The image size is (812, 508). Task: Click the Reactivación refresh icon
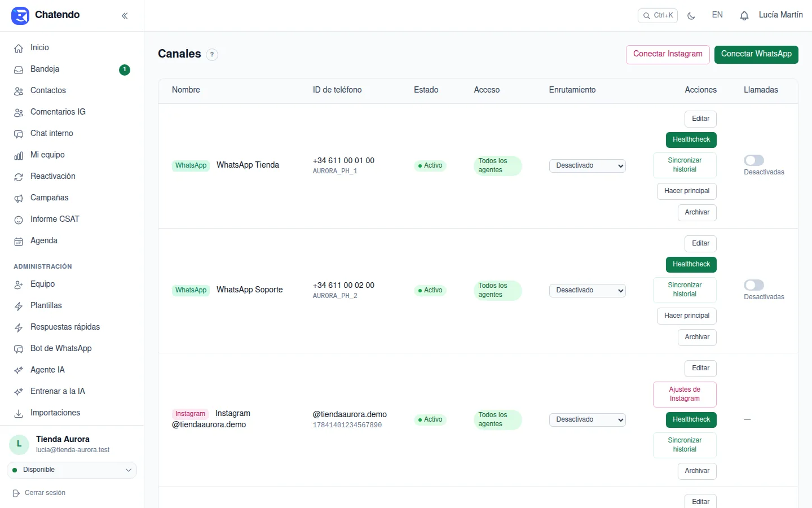19,177
